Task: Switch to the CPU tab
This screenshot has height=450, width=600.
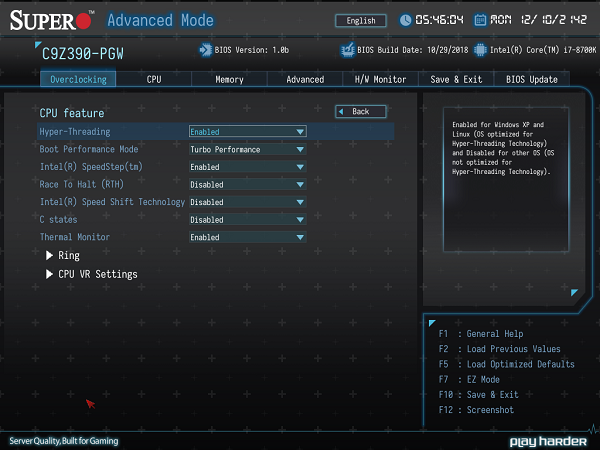Action: (154, 79)
